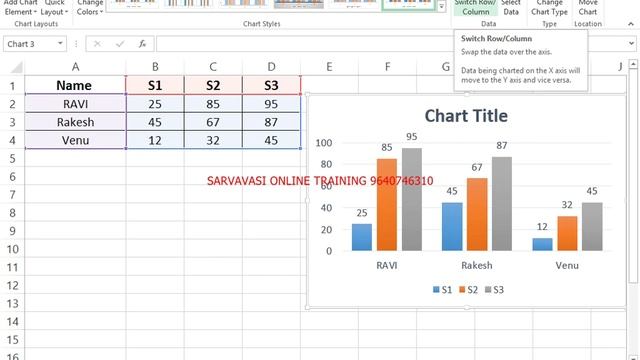This screenshot has width=640, height=360.
Task: Click the formula bar Enter checkmark icon
Action: [120, 44]
